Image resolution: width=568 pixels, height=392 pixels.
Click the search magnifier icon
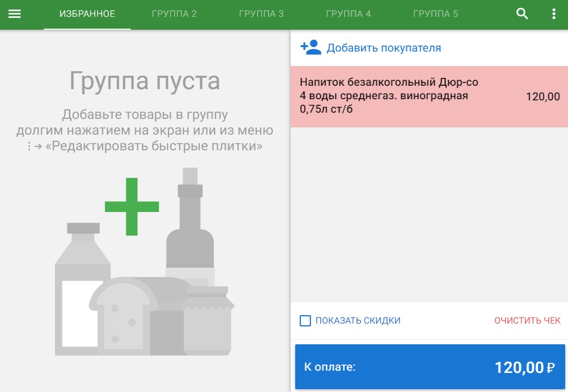click(x=522, y=14)
